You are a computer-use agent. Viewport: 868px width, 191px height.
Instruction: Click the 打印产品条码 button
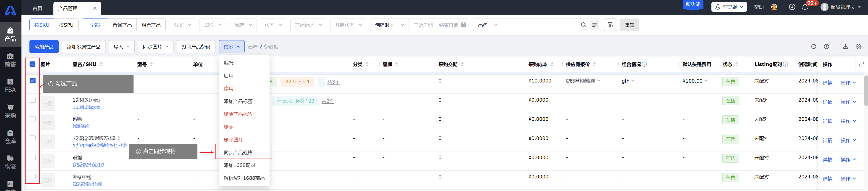[x=196, y=47]
